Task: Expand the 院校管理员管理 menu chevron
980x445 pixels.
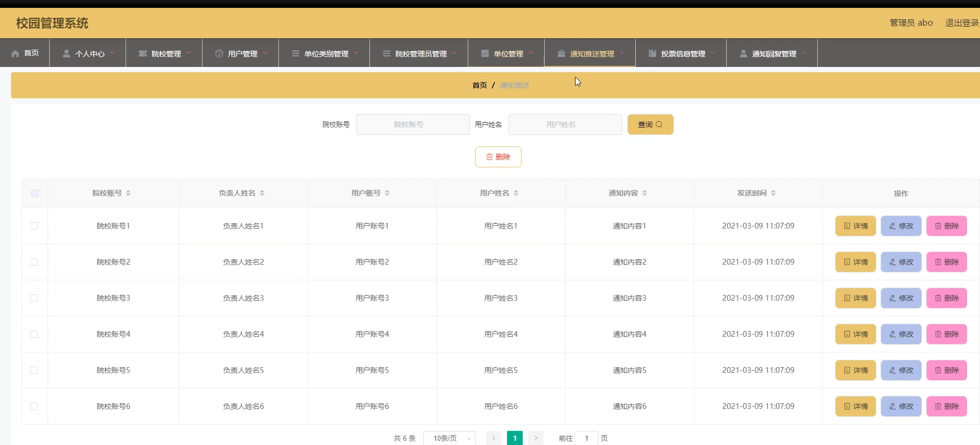Action: (455, 53)
